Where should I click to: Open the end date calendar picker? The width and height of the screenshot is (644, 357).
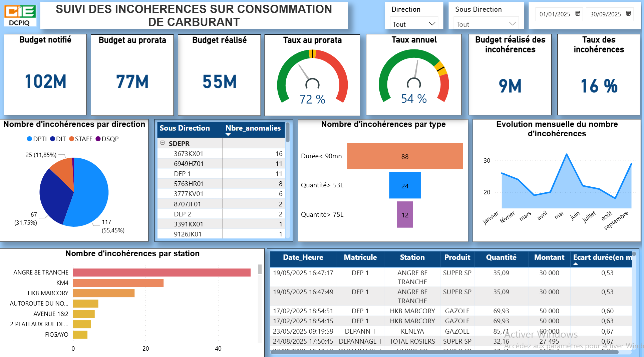628,14
